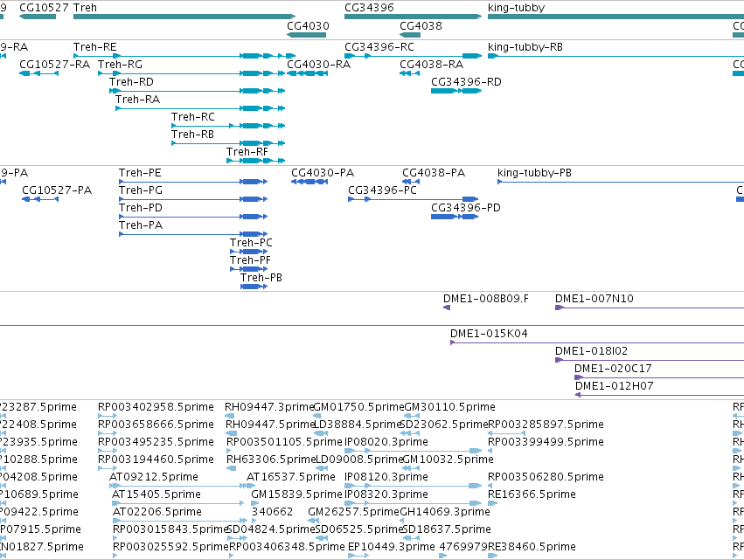Select protein Treh-PB label

tap(261, 278)
